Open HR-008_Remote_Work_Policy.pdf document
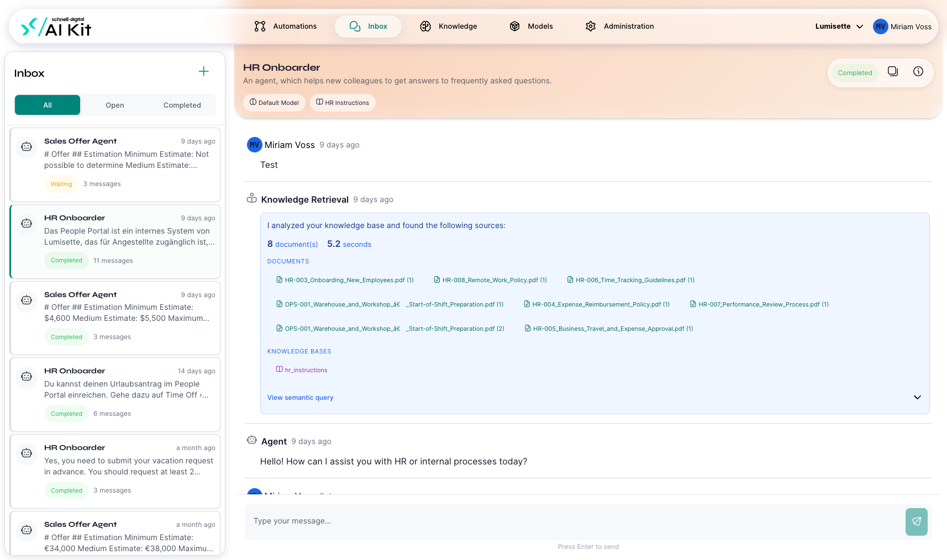This screenshot has width=947, height=560. (x=491, y=280)
